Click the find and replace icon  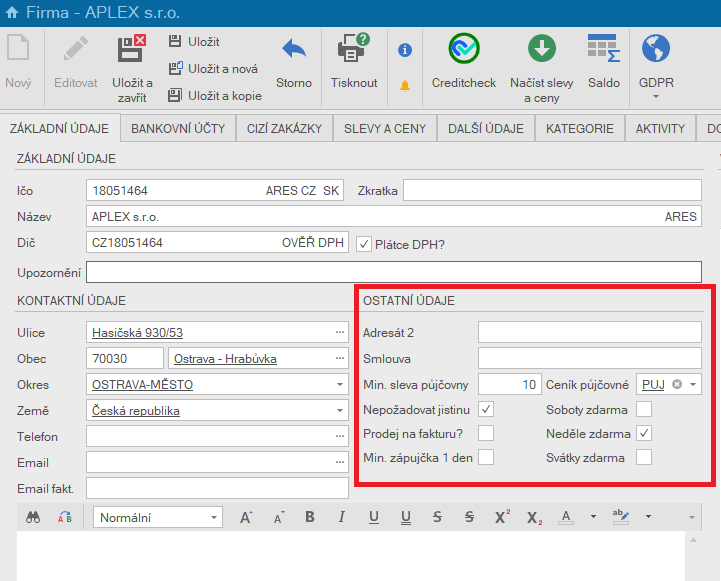(64, 518)
